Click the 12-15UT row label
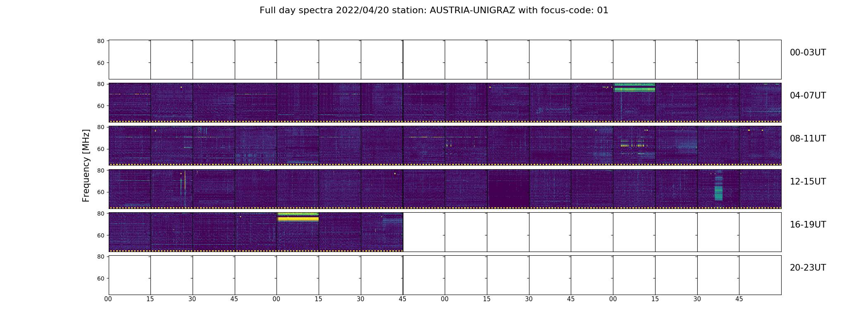The height and width of the screenshot is (331, 868). pos(808,182)
